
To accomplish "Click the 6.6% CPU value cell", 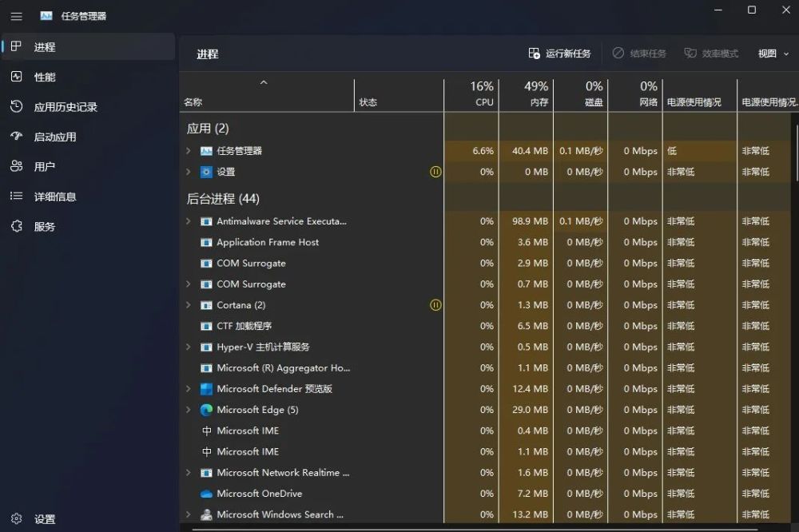I will (471, 151).
